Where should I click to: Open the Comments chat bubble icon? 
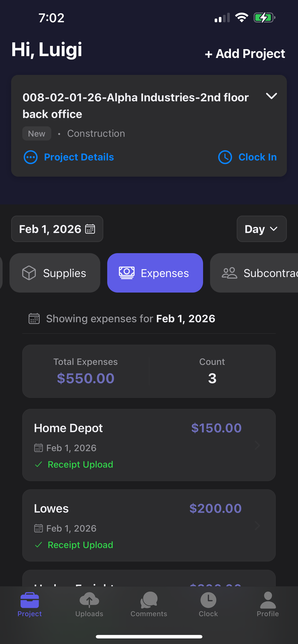coord(149,600)
